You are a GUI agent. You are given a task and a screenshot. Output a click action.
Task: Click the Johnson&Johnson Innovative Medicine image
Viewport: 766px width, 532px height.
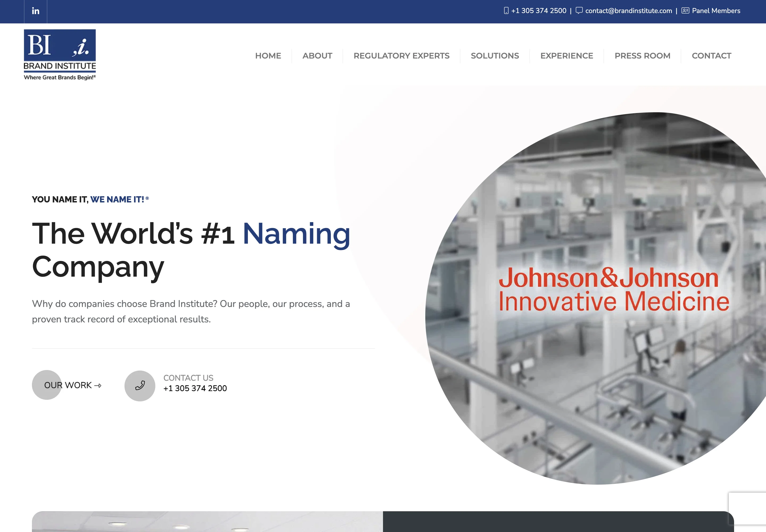click(596, 298)
